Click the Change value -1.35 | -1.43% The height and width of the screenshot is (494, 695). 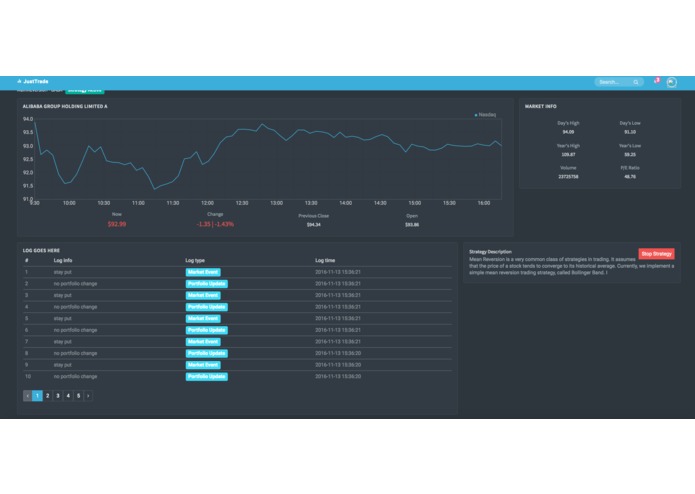pos(215,224)
